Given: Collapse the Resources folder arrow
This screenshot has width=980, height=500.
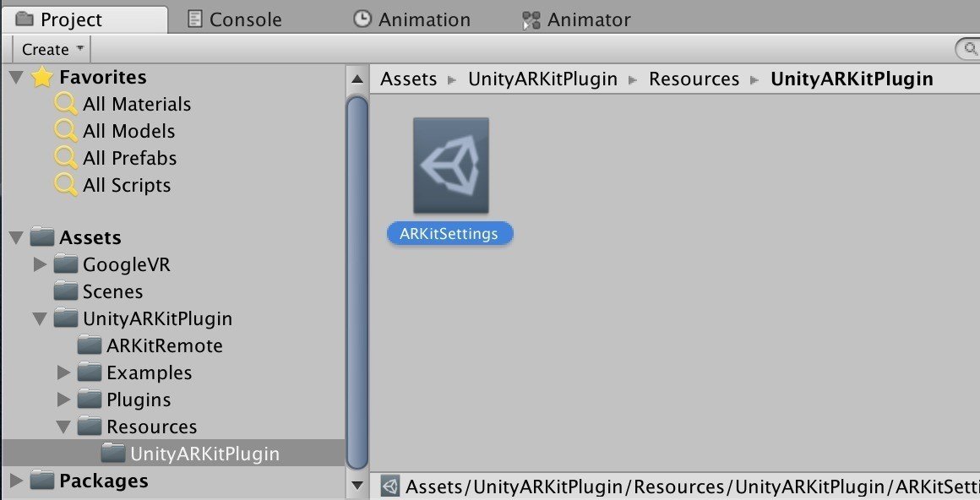Looking at the screenshot, I should click(x=63, y=427).
